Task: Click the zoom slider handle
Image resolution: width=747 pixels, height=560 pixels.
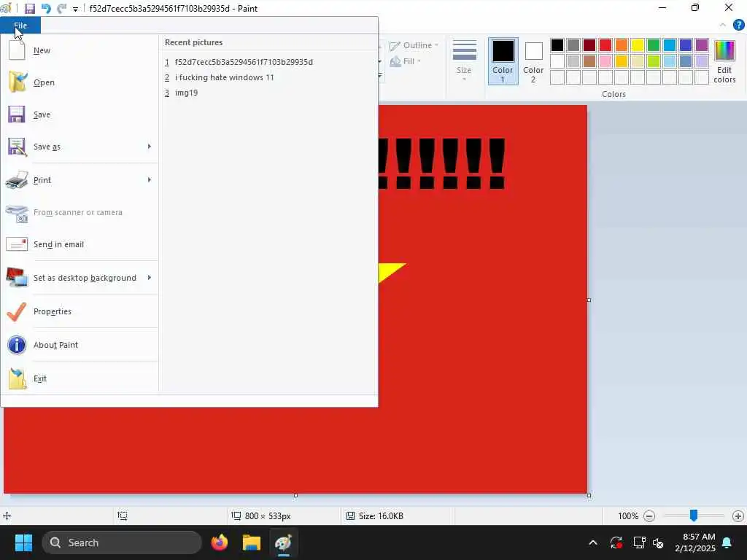Action: click(x=694, y=516)
